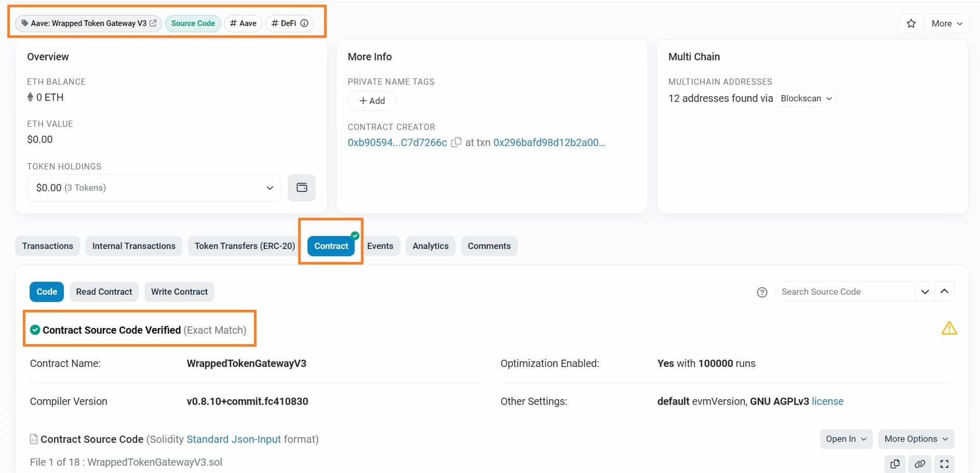Viewport: 980px width, 473px height.
Task: Add a private name tag
Action: [372, 101]
